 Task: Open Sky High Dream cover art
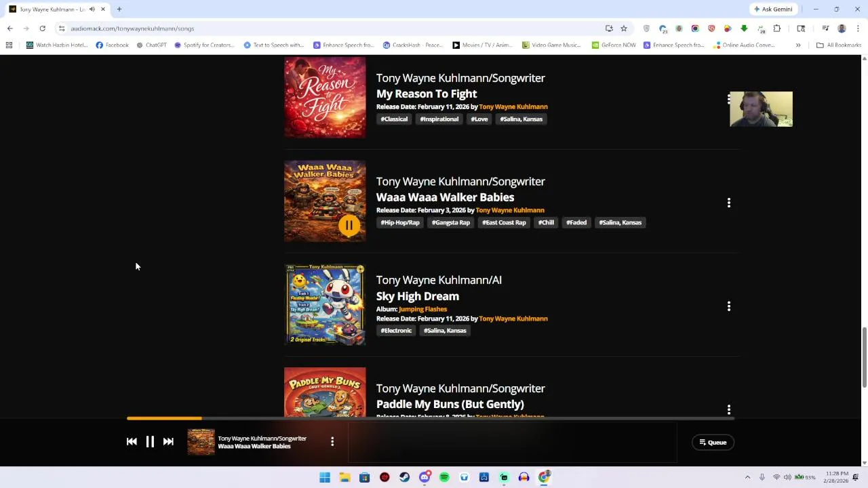click(325, 304)
